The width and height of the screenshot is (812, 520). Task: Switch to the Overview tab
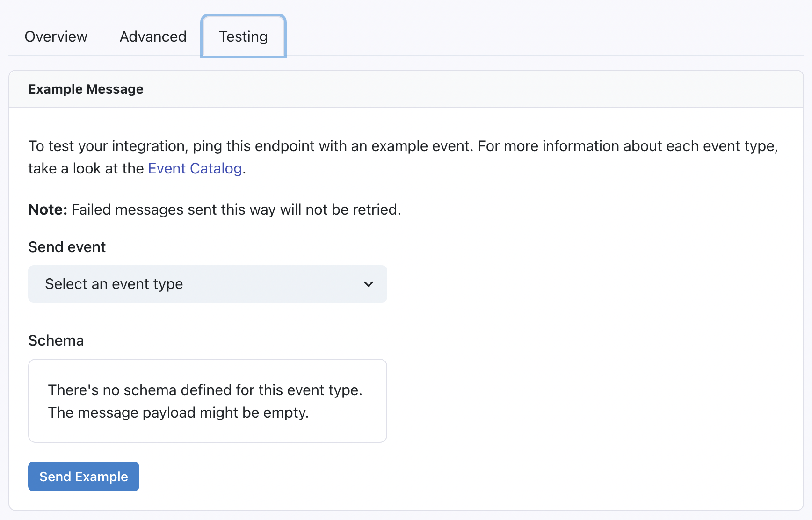coord(56,36)
